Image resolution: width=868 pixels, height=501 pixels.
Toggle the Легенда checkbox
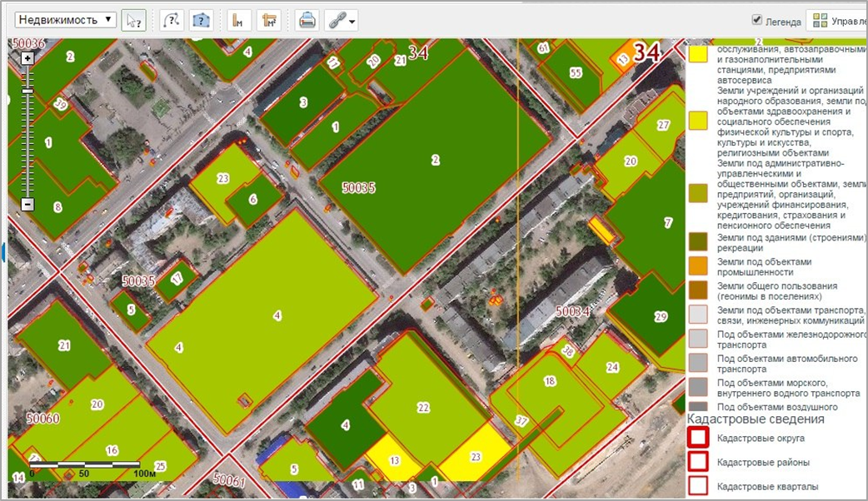[x=756, y=20]
